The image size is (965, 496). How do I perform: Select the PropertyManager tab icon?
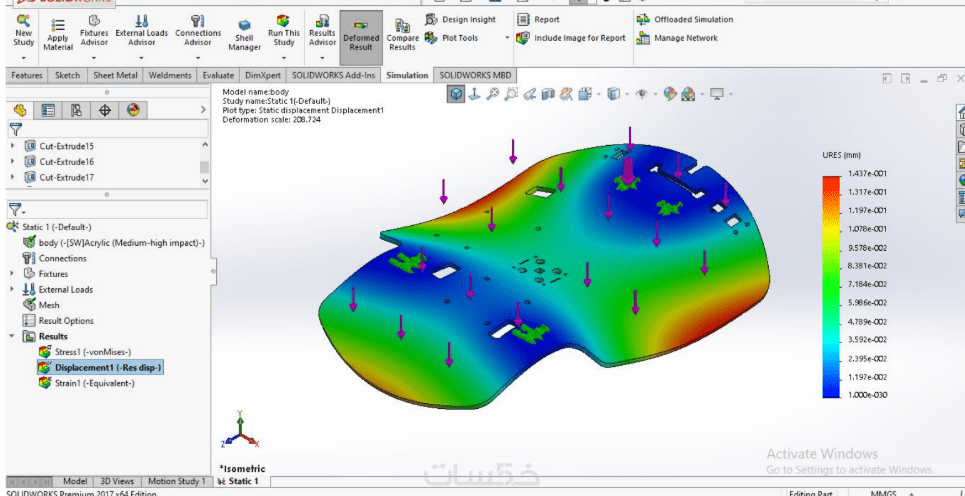pyautogui.click(x=48, y=110)
